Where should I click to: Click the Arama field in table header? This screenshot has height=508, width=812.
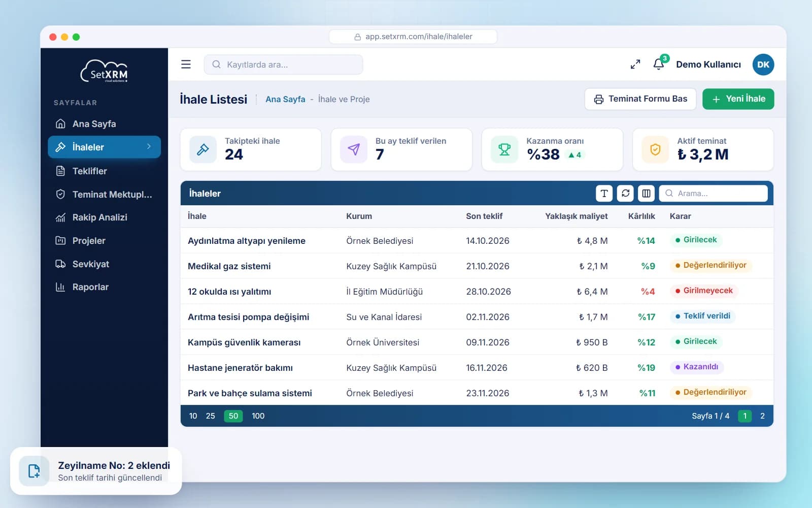click(x=713, y=193)
